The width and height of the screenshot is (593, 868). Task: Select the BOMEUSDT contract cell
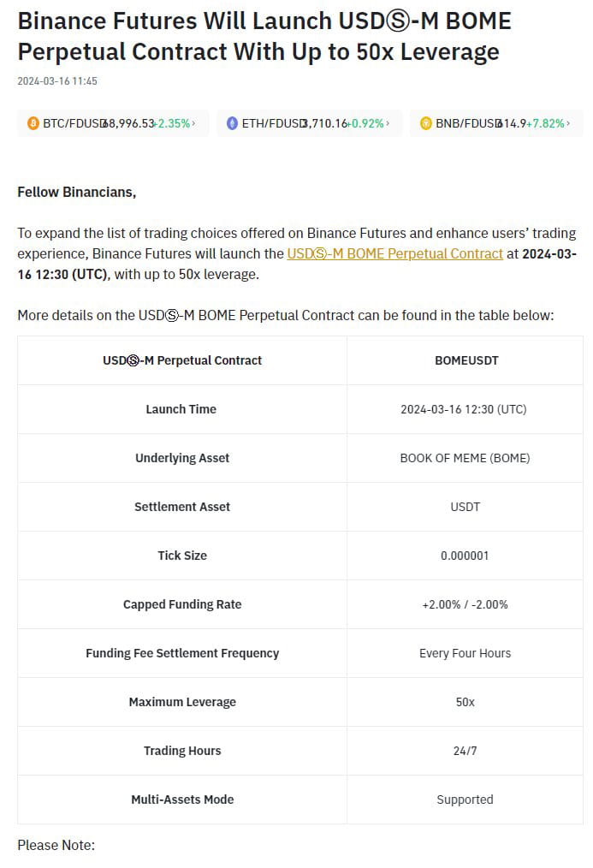point(466,360)
